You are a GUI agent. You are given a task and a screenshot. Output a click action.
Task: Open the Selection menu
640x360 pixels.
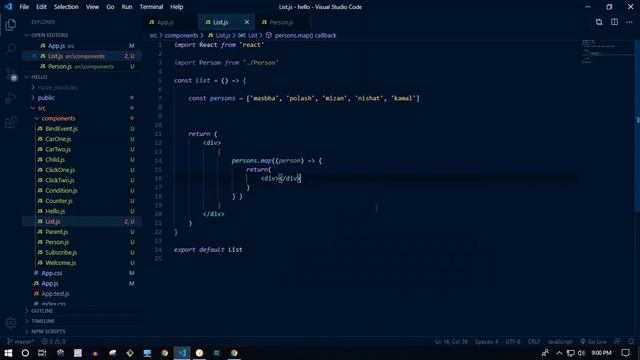tap(66, 7)
